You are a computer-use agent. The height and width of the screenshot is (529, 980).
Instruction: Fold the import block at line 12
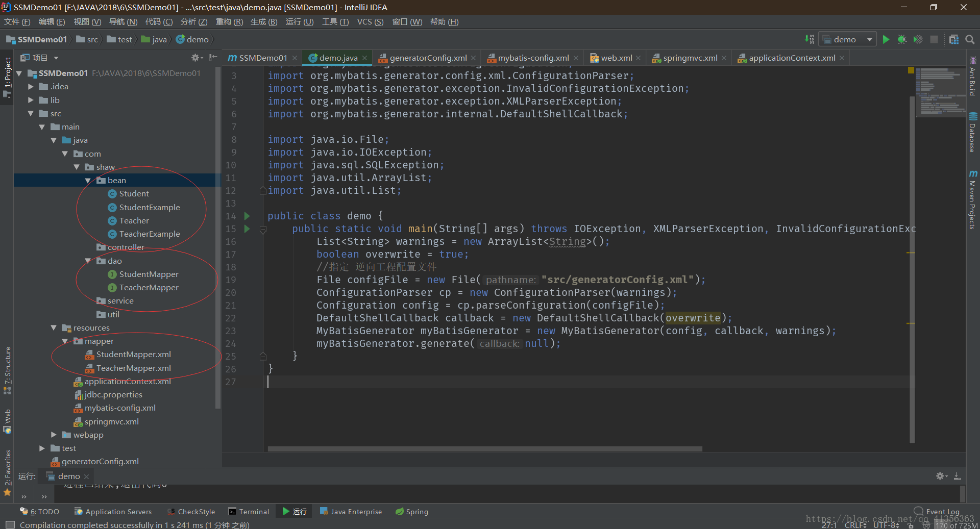(x=263, y=191)
